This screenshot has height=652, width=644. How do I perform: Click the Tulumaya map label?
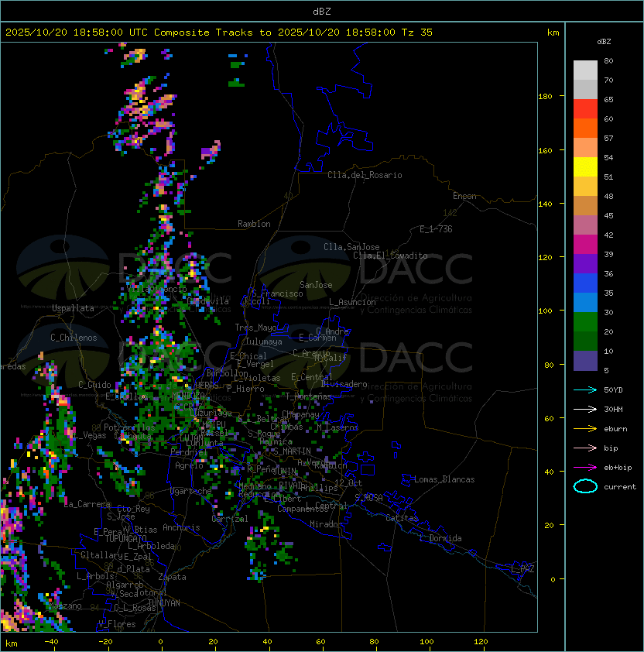[264, 341]
